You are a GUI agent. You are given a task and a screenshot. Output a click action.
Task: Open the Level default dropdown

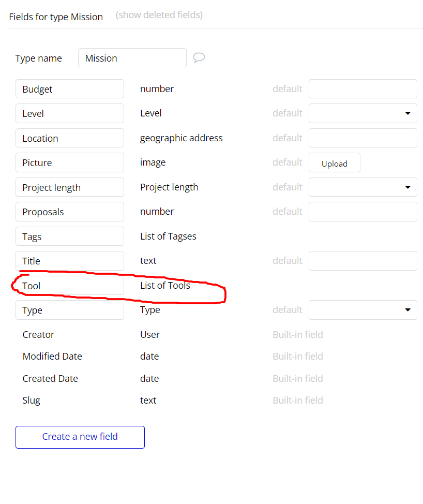pyautogui.click(x=362, y=113)
